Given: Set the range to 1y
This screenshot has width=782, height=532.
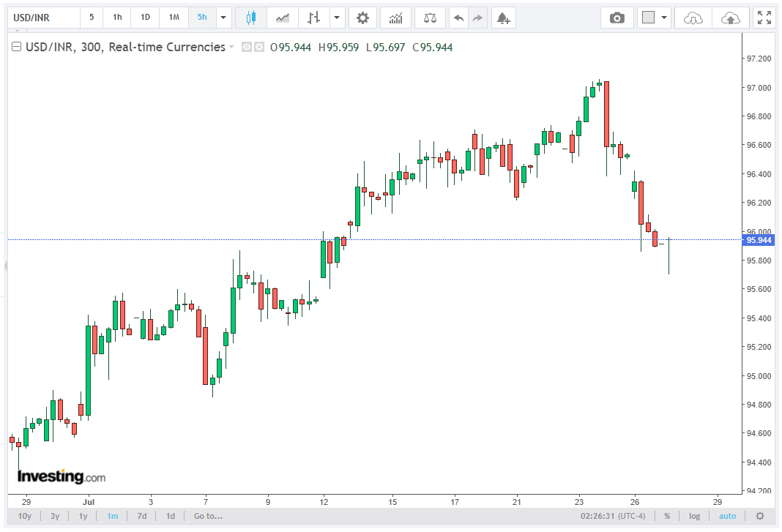Looking at the screenshot, I should 83,516.
